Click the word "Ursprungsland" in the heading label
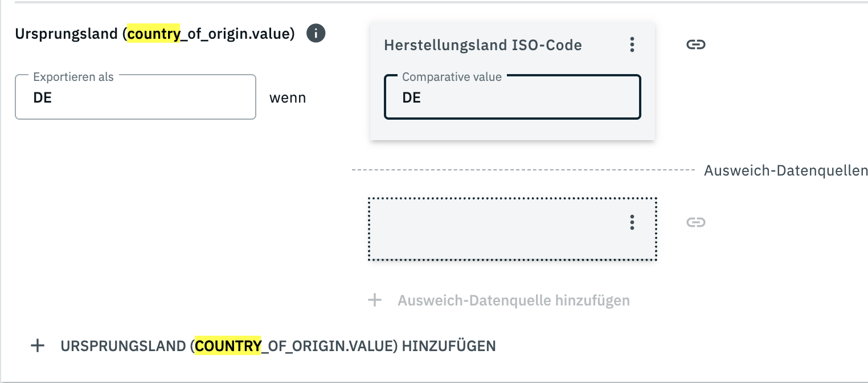Viewport: 868px width, 383px height. (66, 34)
